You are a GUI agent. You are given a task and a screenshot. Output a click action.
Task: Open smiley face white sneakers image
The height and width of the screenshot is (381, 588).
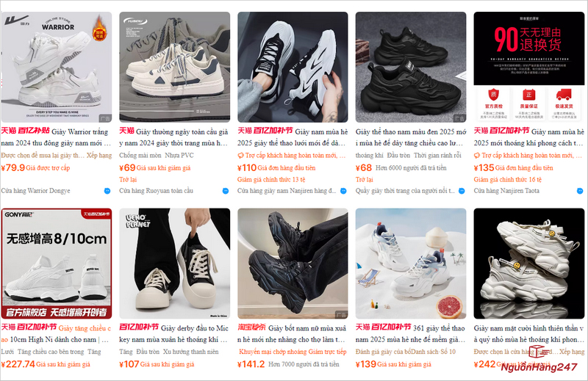528,264
